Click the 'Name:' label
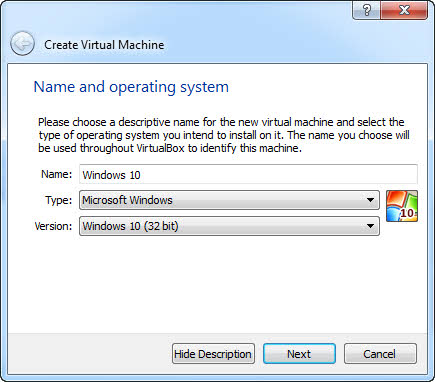The height and width of the screenshot is (382, 435). 56,174
